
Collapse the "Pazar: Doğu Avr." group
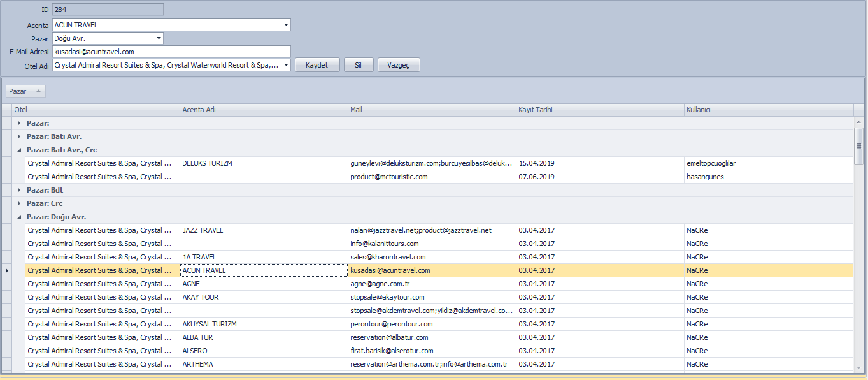tap(19, 217)
